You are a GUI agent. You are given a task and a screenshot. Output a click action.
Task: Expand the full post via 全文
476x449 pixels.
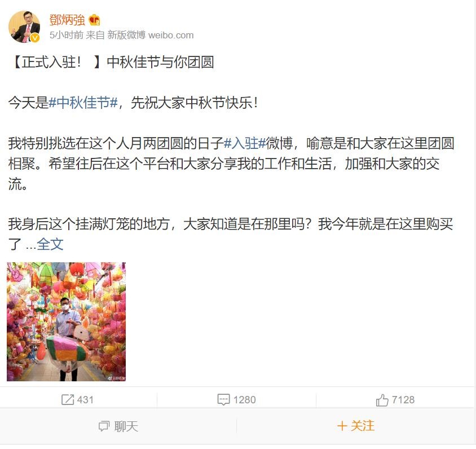(x=50, y=244)
